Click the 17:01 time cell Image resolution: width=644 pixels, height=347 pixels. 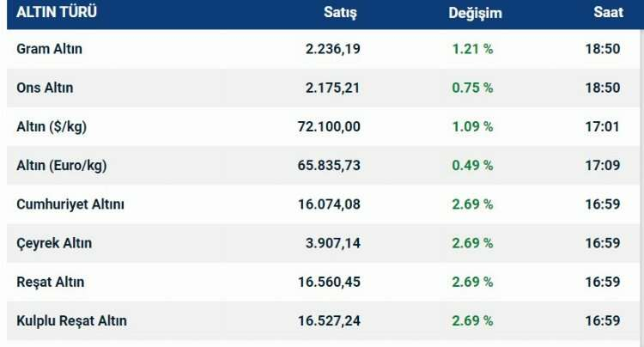603,126
